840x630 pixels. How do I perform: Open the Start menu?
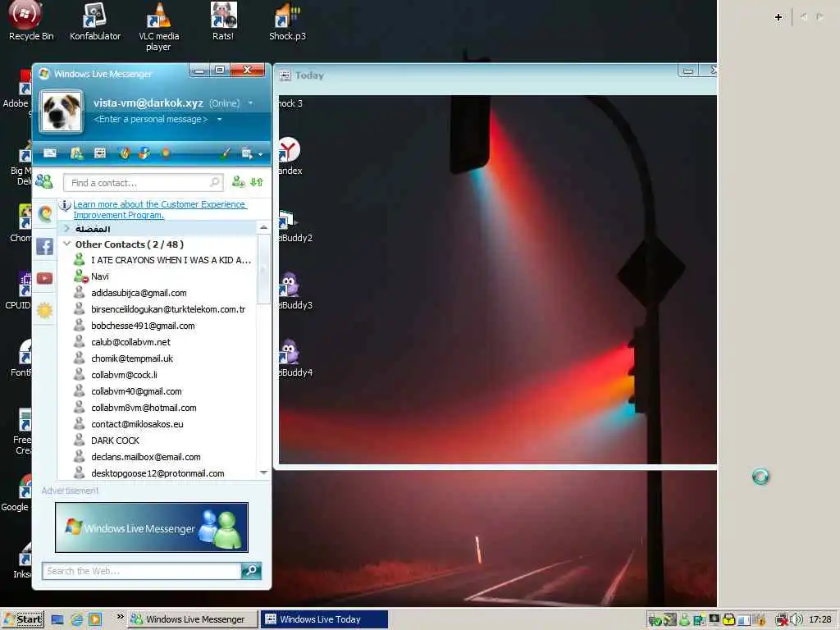(x=22, y=619)
